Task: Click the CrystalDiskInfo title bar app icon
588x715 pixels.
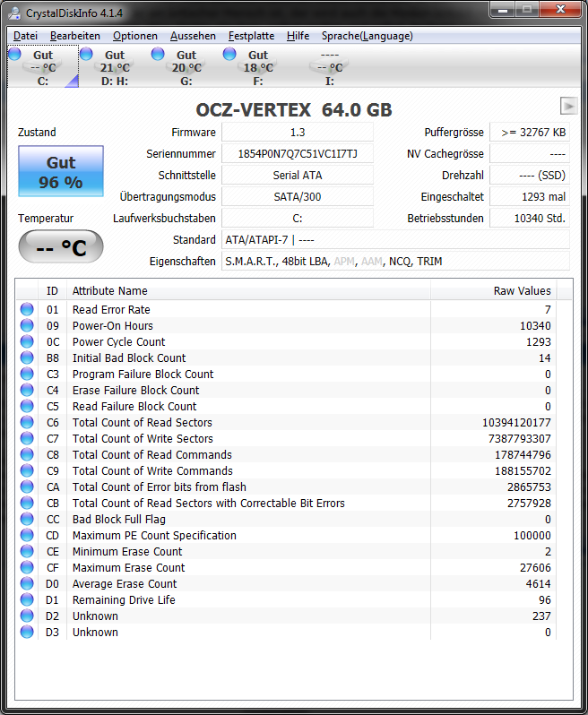Action: (x=14, y=13)
